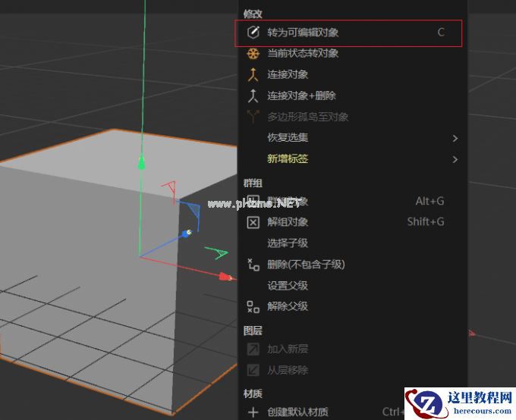516x420 pixels.
Task: Select the 当前状态转对象 menu entry
Action: [352, 53]
